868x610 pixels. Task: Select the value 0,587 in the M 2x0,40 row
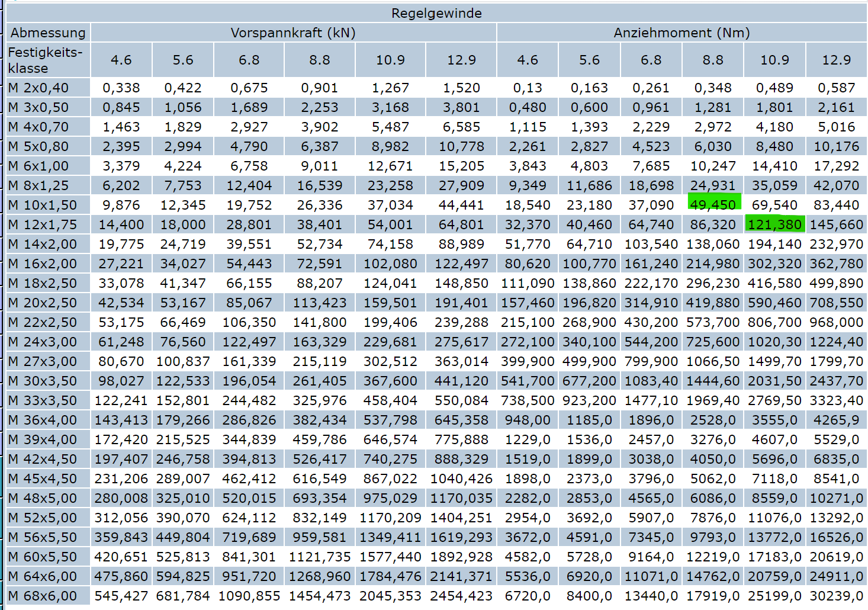click(836, 88)
